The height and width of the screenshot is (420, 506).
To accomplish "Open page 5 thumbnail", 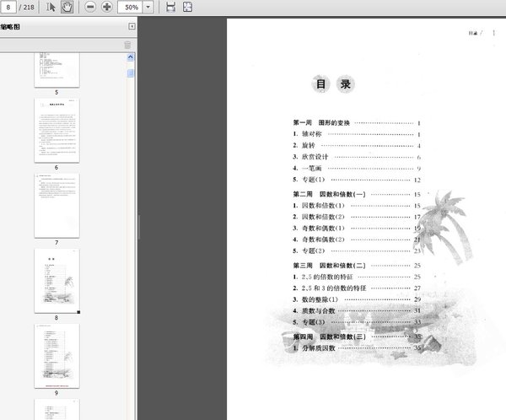I will (57, 70).
